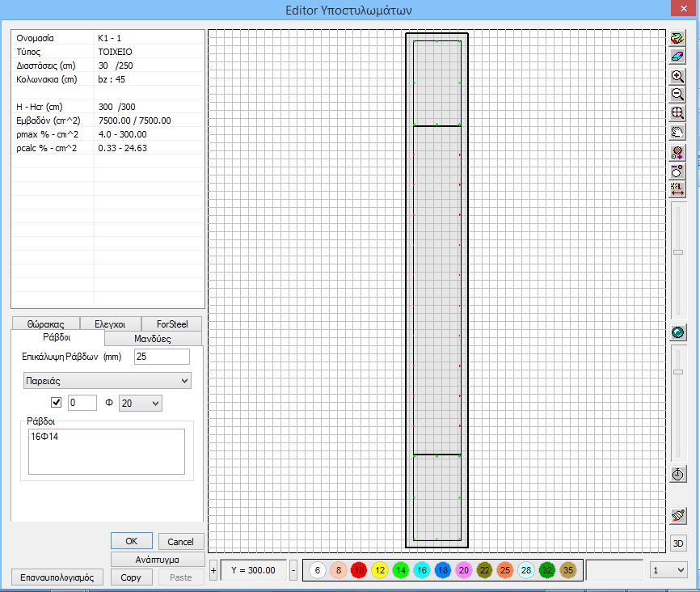Click the bz : 45 value
The image size is (700, 592).
(112, 79)
